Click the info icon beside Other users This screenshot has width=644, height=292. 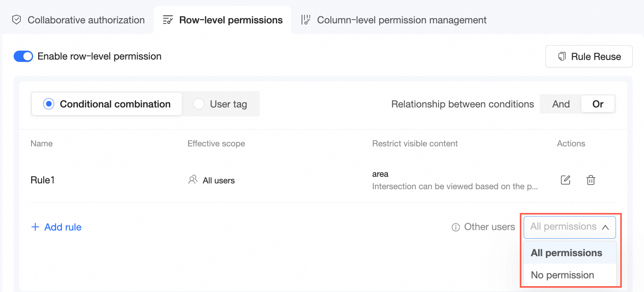point(456,227)
